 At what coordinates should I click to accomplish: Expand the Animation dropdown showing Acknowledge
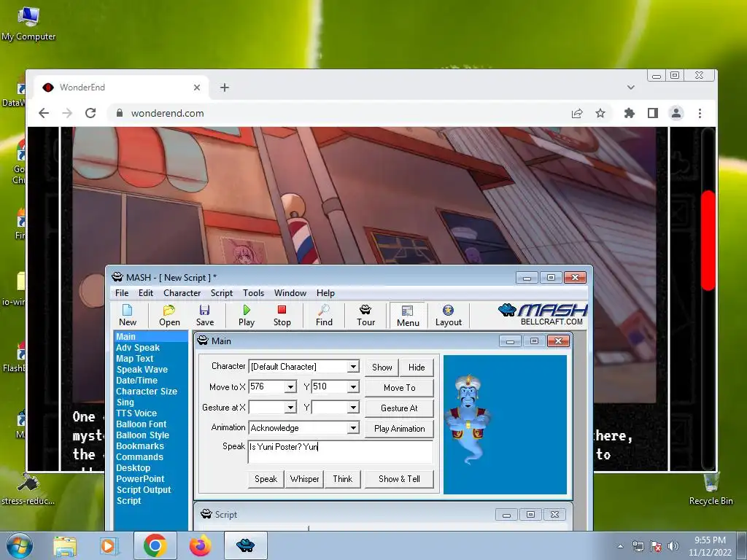pyautogui.click(x=353, y=427)
